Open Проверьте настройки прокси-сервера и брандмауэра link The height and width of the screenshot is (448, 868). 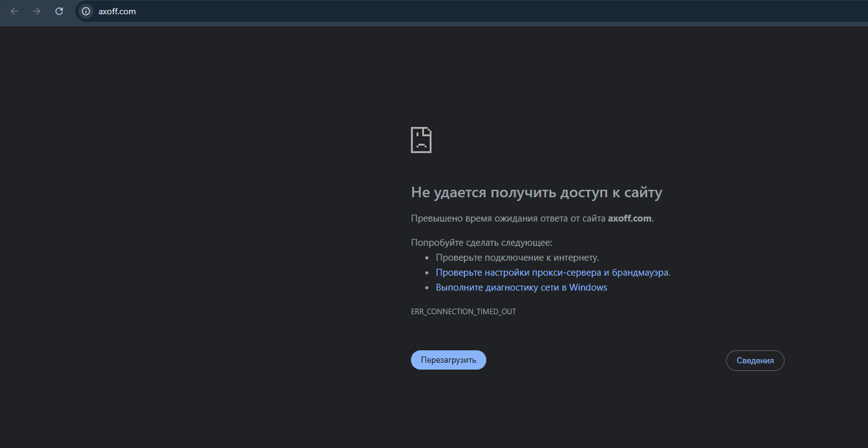(552, 273)
